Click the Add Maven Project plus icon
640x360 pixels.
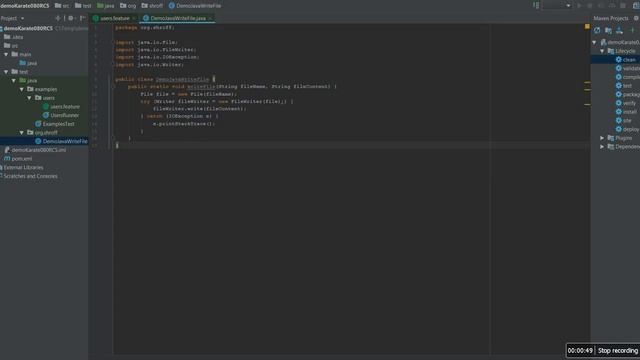coord(632,31)
